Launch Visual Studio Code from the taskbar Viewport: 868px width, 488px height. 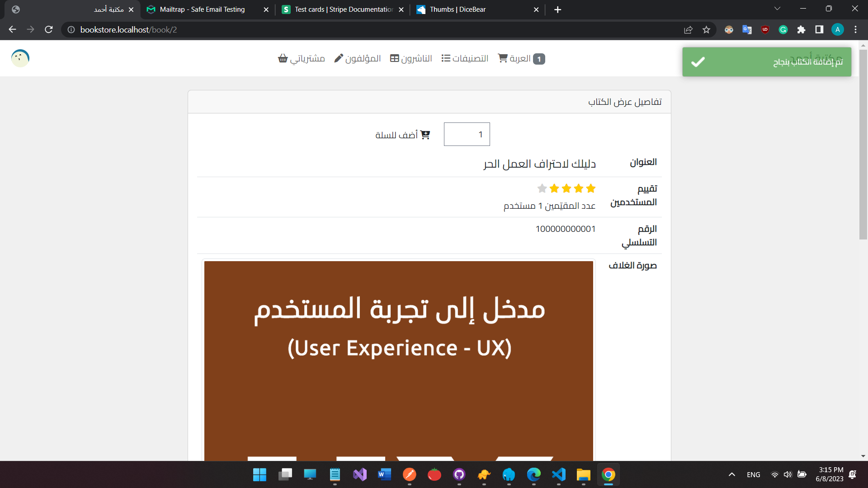(558, 475)
